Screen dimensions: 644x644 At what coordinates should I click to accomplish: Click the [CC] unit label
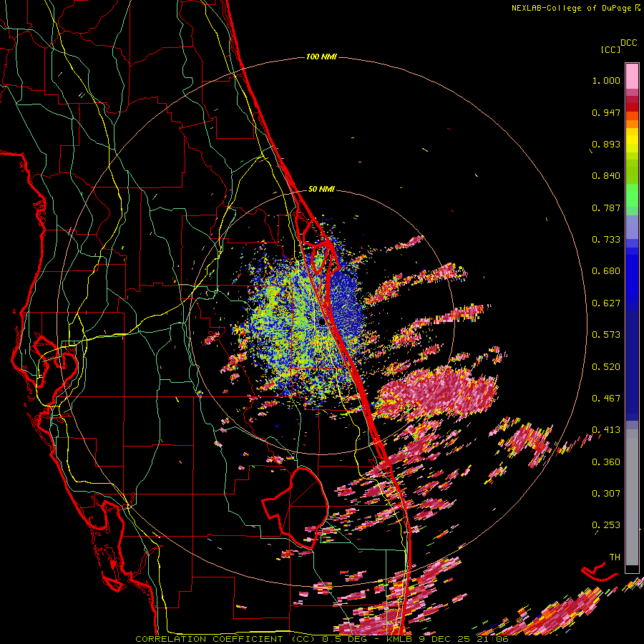(611, 49)
